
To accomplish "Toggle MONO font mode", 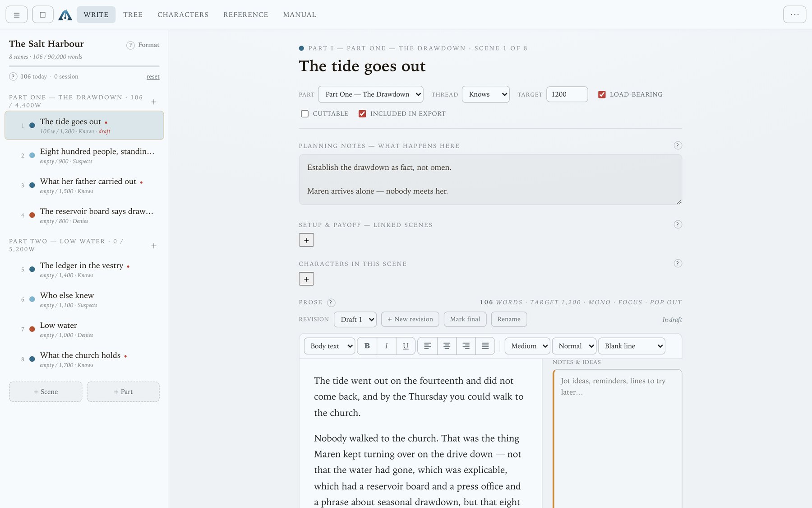I will click(x=599, y=303).
